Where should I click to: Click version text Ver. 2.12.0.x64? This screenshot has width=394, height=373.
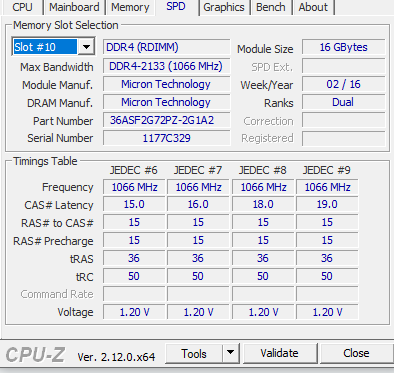[116, 357]
